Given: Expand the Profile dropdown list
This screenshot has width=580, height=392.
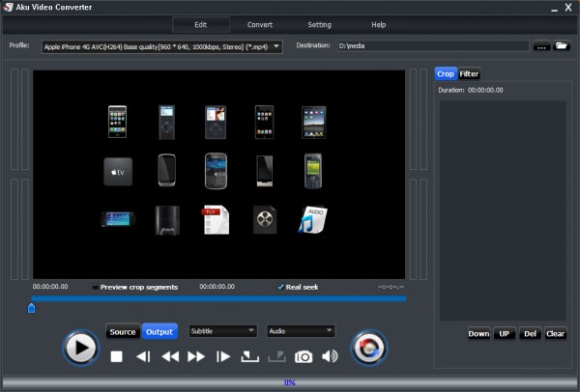Looking at the screenshot, I should (277, 45).
